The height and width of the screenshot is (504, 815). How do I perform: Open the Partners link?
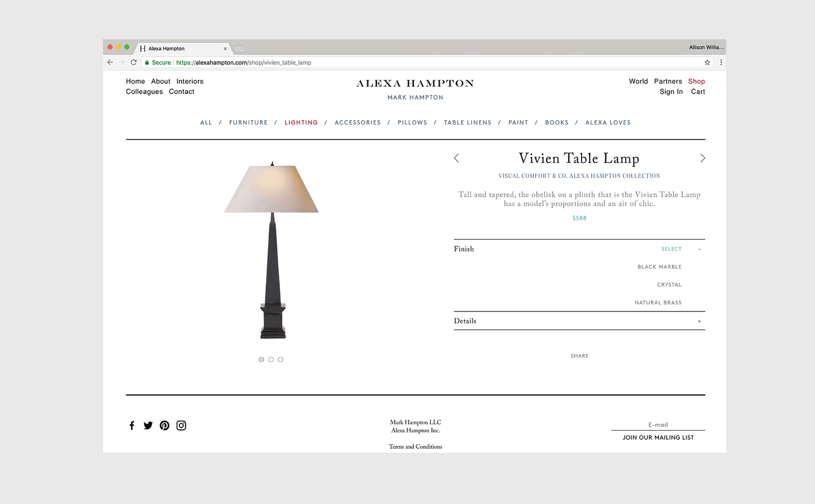(x=668, y=81)
